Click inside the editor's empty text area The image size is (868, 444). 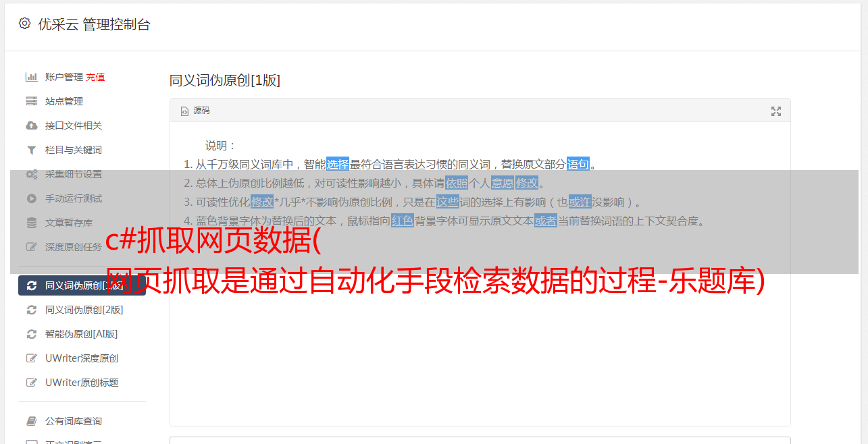(480, 351)
